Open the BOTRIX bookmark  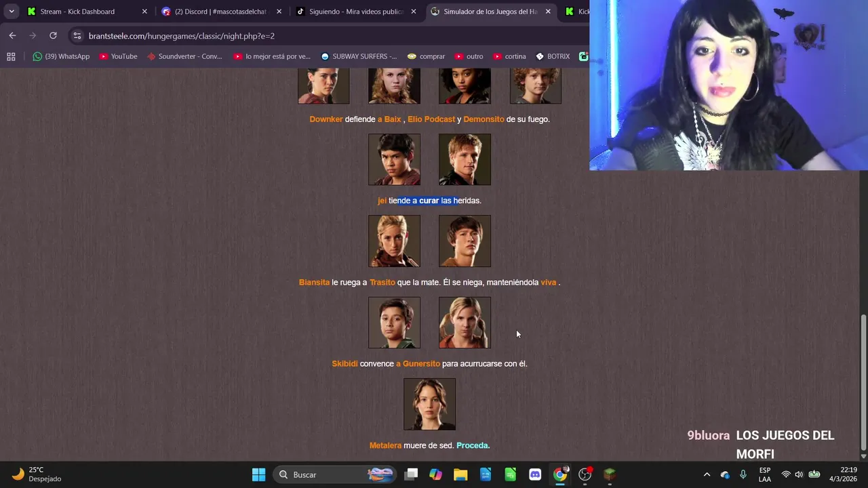[553, 56]
